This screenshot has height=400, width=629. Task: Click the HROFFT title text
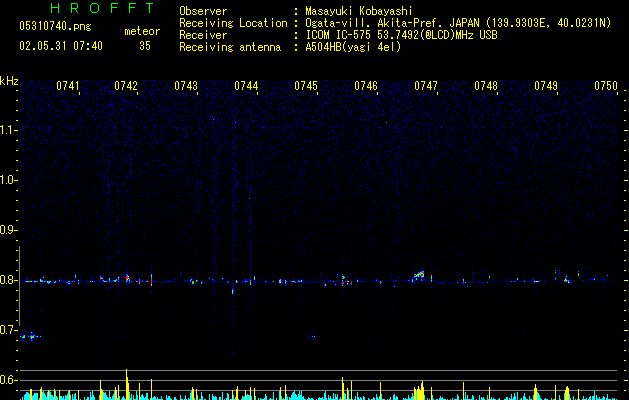tap(102, 8)
